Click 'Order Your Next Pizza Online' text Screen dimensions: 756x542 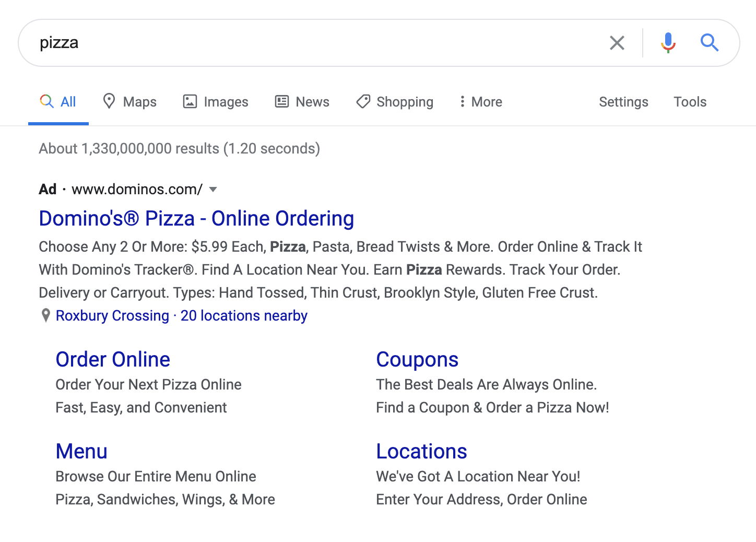click(148, 385)
